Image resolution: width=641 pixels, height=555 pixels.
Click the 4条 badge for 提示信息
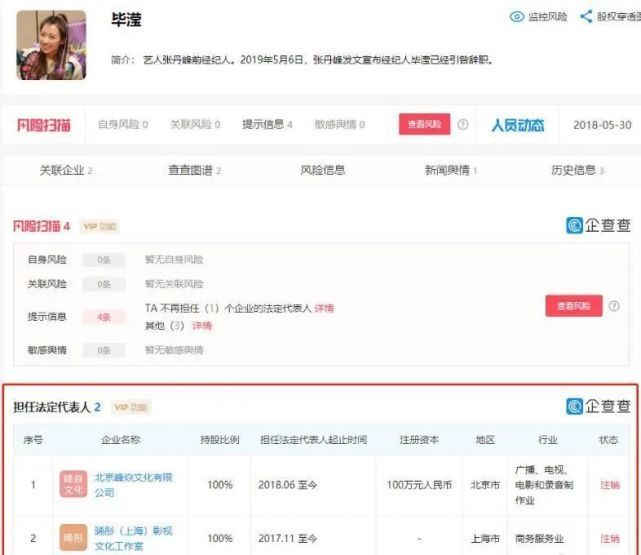click(104, 317)
